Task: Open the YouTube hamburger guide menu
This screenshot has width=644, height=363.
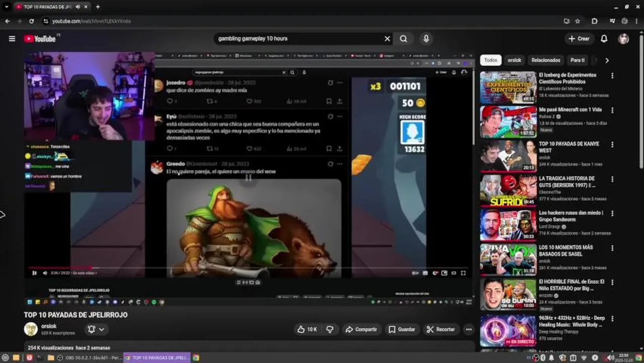Action: point(12,39)
